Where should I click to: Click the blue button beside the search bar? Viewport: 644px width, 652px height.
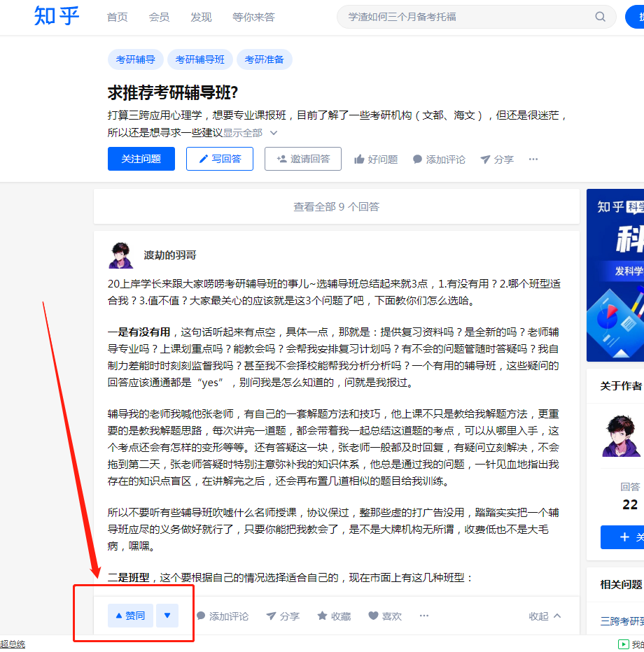(x=635, y=17)
